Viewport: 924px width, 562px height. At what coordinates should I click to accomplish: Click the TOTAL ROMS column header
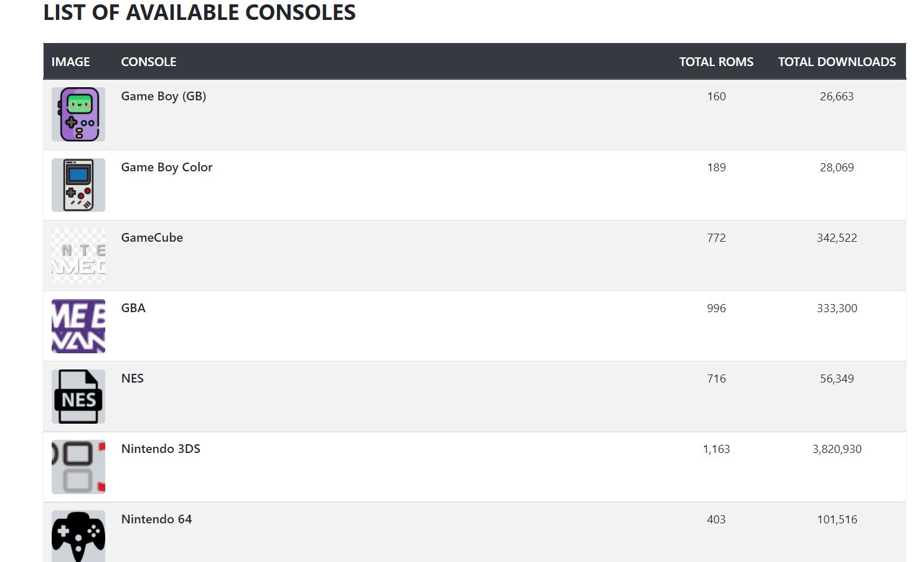click(716, 62)
